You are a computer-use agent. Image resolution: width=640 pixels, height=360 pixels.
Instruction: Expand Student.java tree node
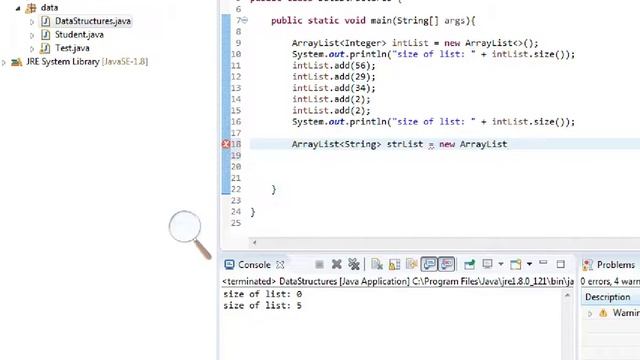32,36
